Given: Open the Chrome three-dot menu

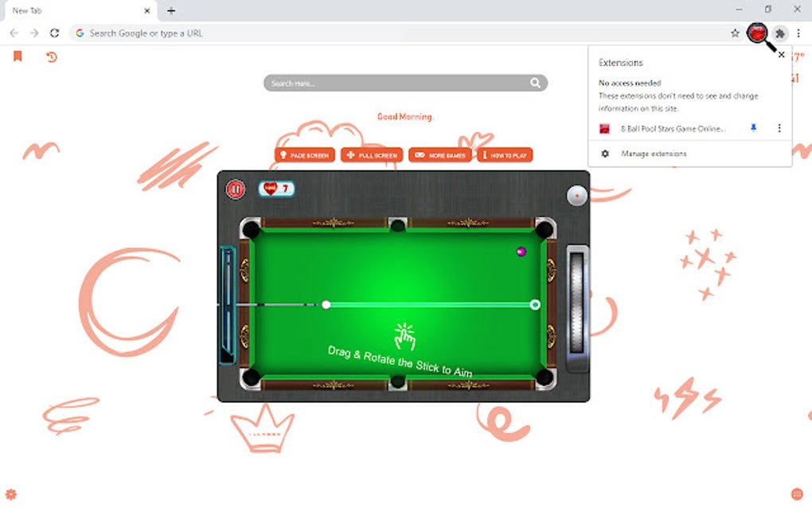Looking at the screenshot, I should pos(798,33).
